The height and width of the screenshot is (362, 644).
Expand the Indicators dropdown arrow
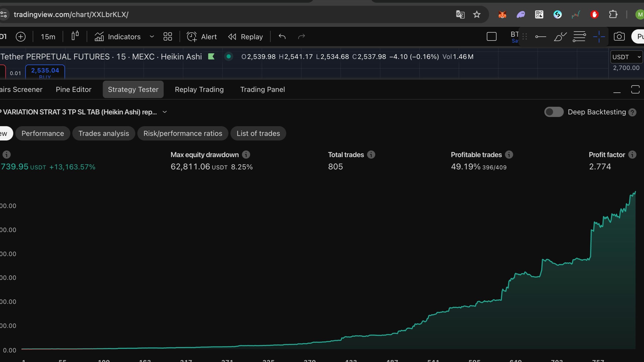point(152,37)
